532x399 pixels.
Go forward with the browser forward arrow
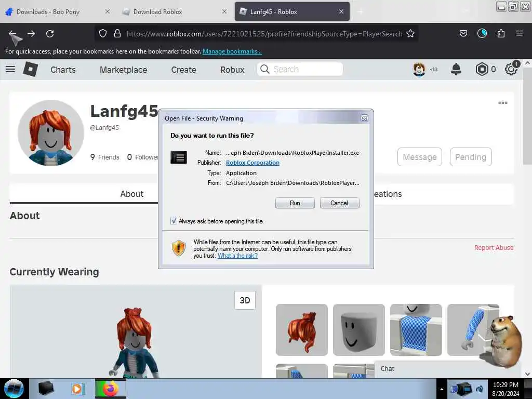(31, 34)
